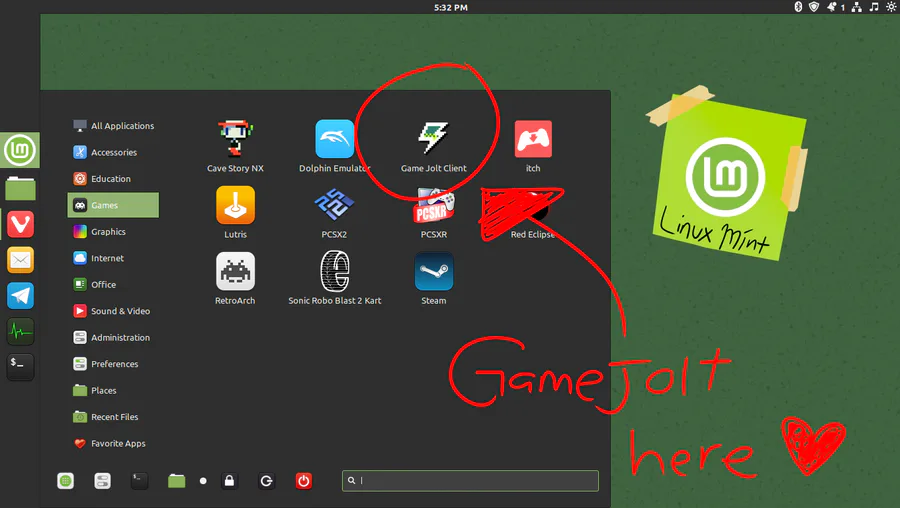Screen dimensions: 900x508
Task: Open software manager from menu bottom bar
Action: coord(65,480)
